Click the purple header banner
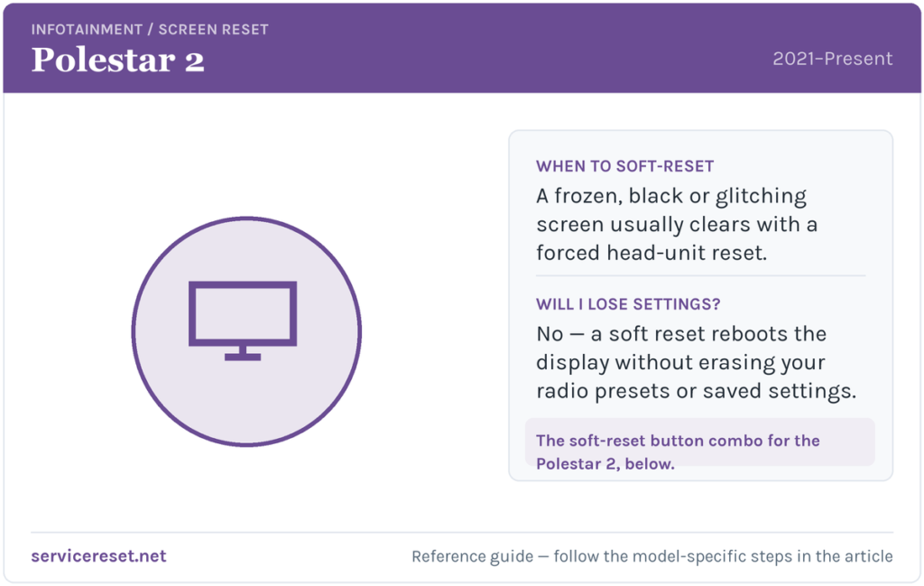The height and width of the screenshot is (586, 924). pyautogui.click(x=462, y=48)
